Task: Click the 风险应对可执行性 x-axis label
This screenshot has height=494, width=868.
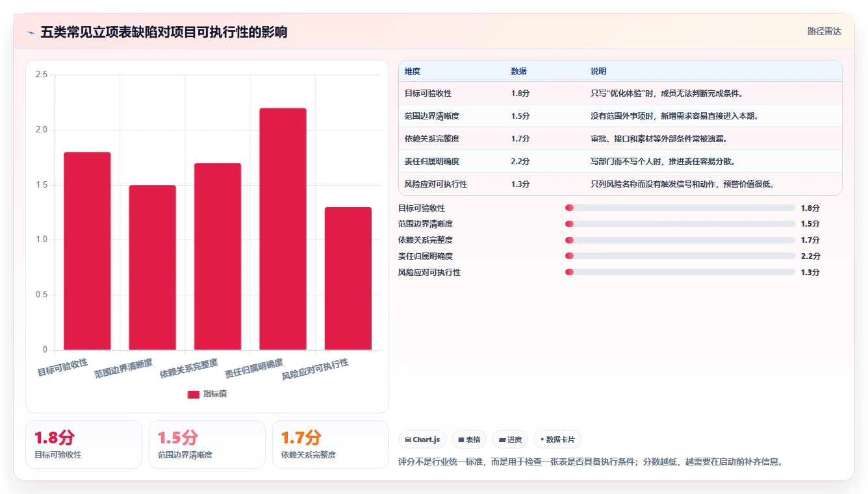Action: click(315, 369)
